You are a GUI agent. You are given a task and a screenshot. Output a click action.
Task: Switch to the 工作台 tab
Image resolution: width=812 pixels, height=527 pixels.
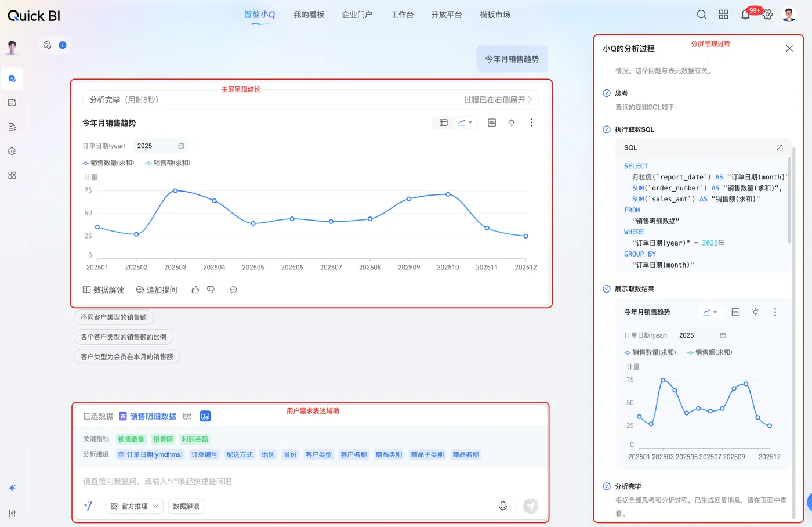pyautogui.click(x=402, y=15)
